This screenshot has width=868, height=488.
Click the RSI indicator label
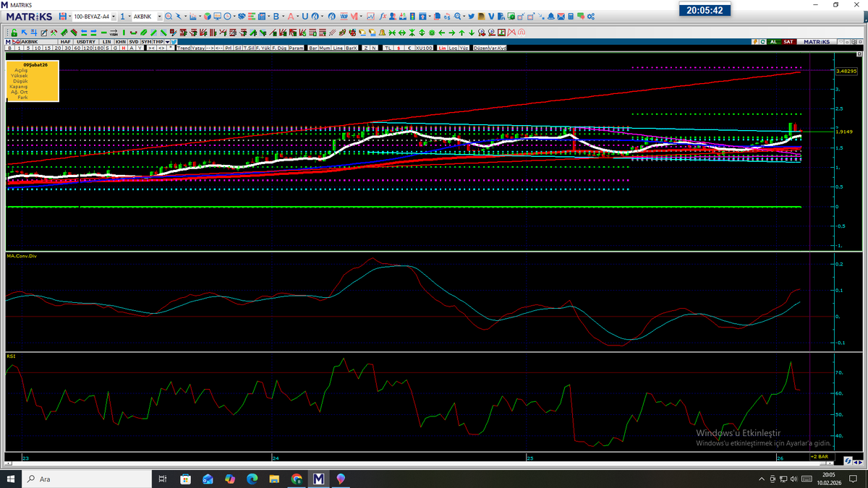10,356
